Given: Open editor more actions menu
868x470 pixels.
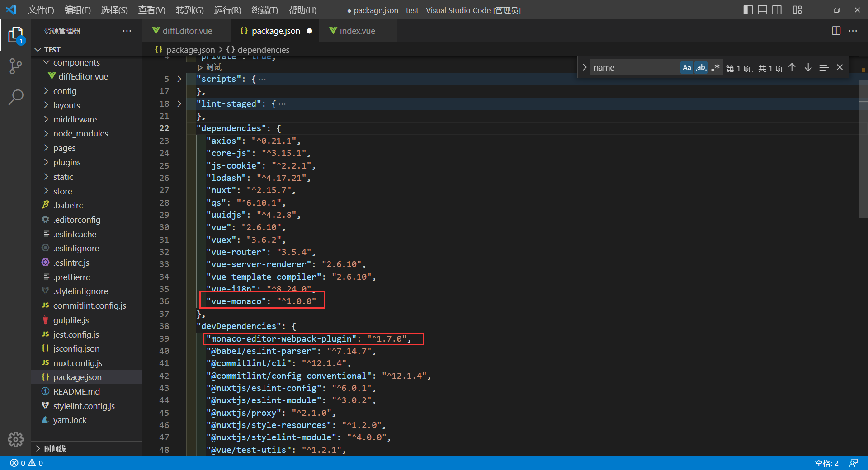Looking at the screenshot, I should point(853,31).
